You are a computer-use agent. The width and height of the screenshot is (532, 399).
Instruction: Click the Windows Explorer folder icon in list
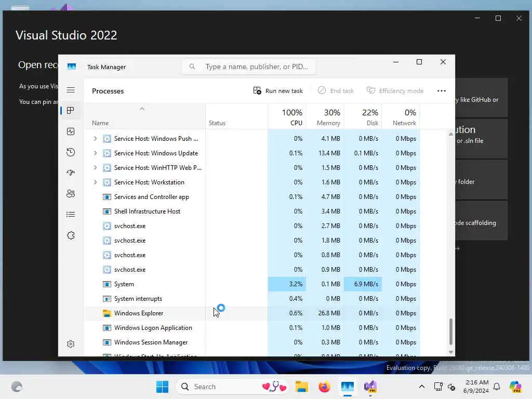click(107, 313)
